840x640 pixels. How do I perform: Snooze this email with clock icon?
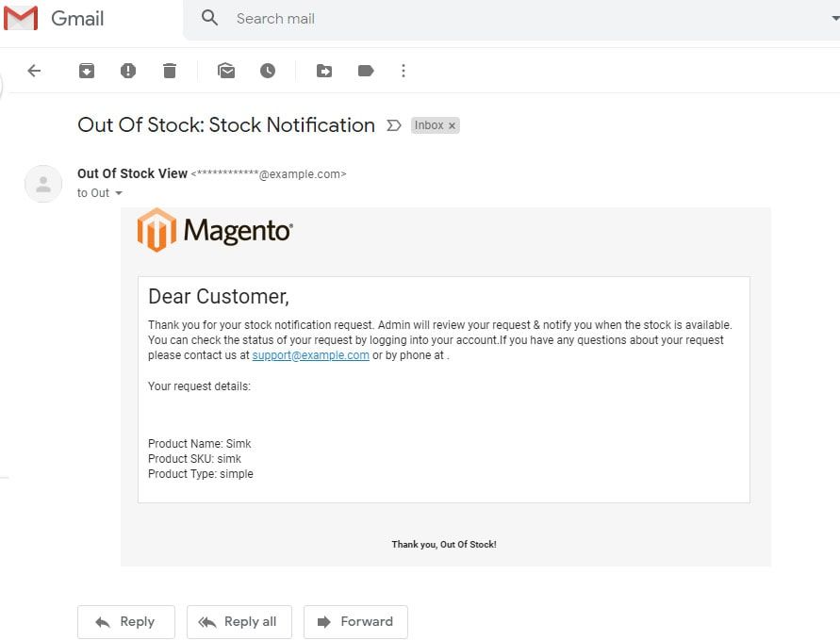pos(268,71)
